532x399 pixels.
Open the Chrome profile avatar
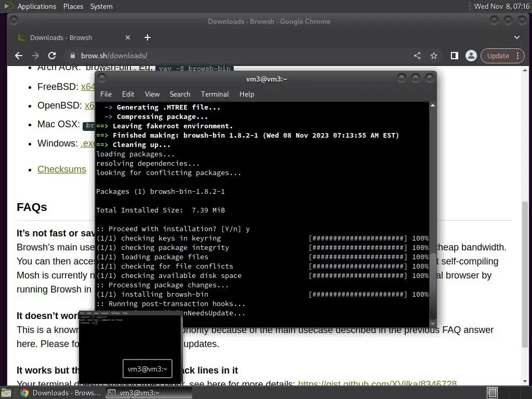click(x=471, y=56)
